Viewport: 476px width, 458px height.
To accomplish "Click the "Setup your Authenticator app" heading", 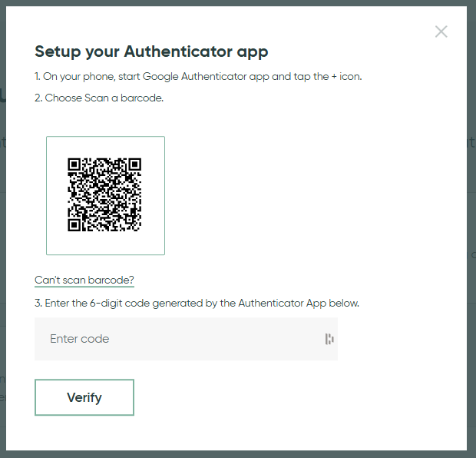I will coord(151,52).
